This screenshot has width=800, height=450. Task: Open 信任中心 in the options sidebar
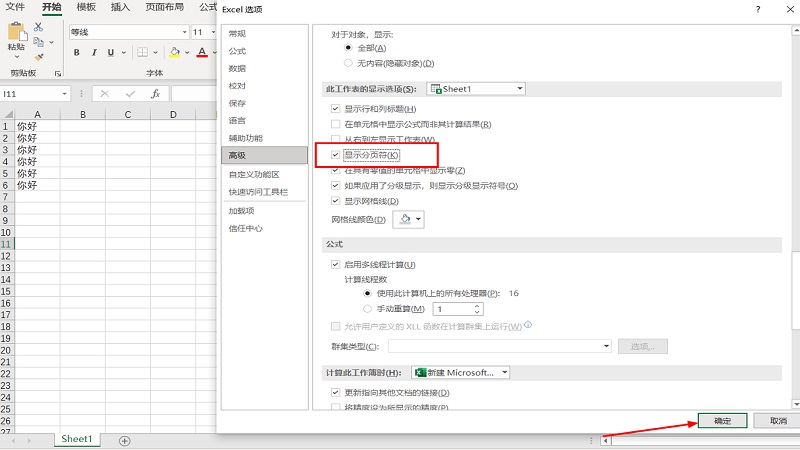coord(245,228)
